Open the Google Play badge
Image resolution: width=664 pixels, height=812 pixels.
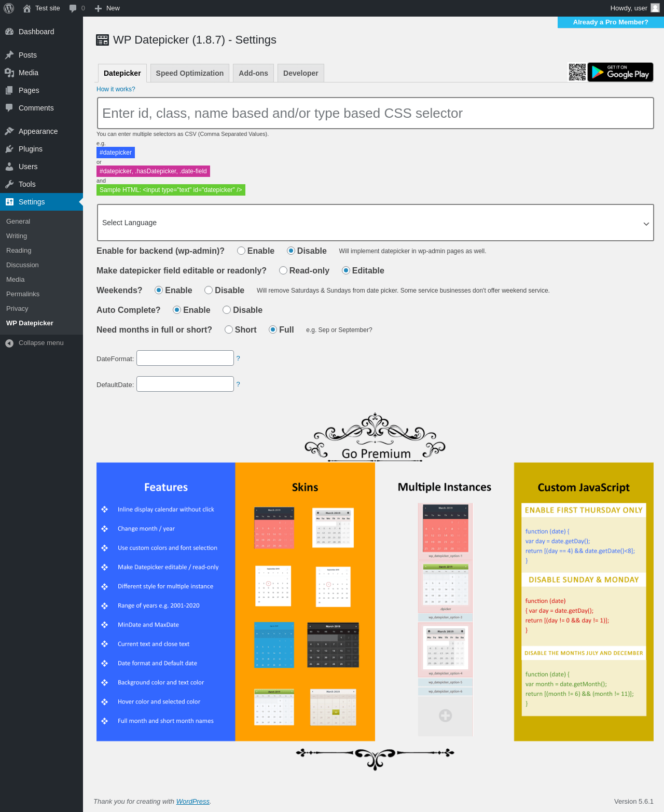tap(620, 72)
